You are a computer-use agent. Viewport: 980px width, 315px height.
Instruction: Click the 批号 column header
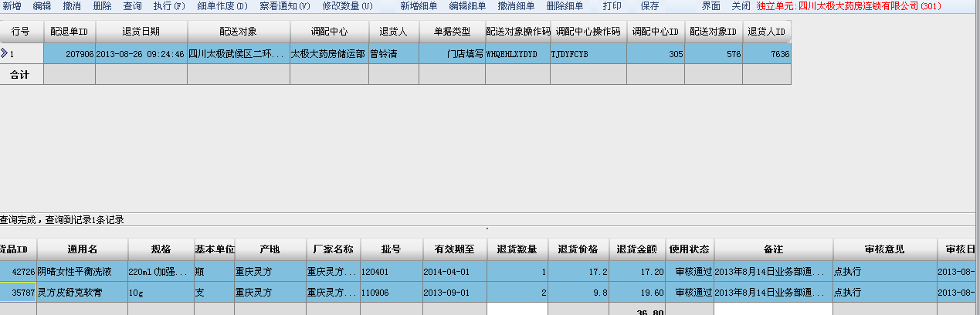click(392, 249)
